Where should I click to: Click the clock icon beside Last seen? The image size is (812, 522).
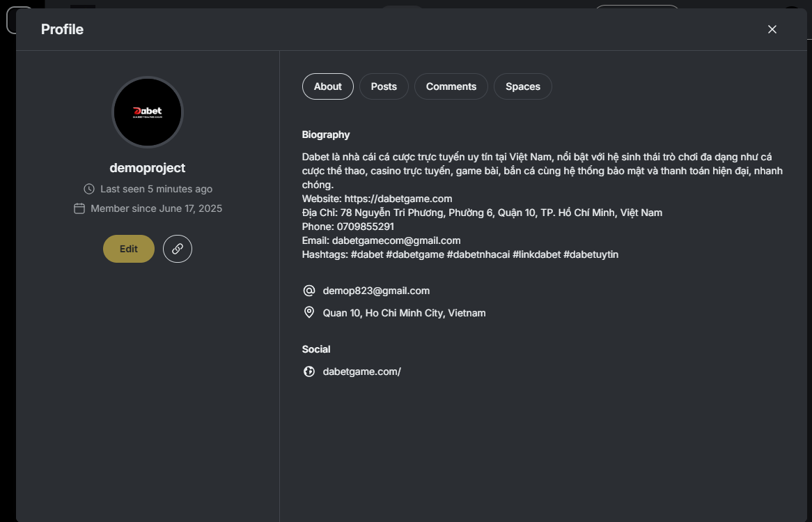point(89,189)
